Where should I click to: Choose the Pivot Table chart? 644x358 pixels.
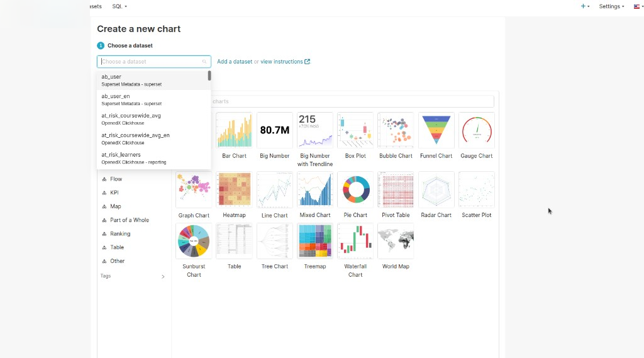[396, 189]
